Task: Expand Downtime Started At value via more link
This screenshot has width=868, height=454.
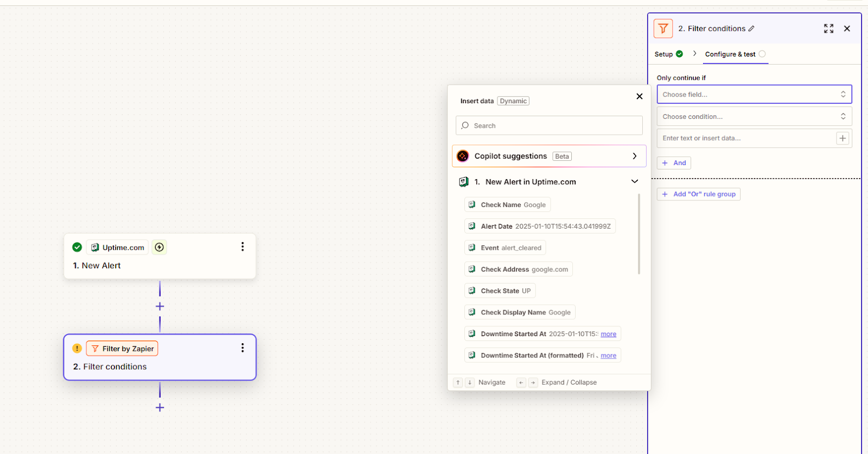Action: tap(608, 334)
